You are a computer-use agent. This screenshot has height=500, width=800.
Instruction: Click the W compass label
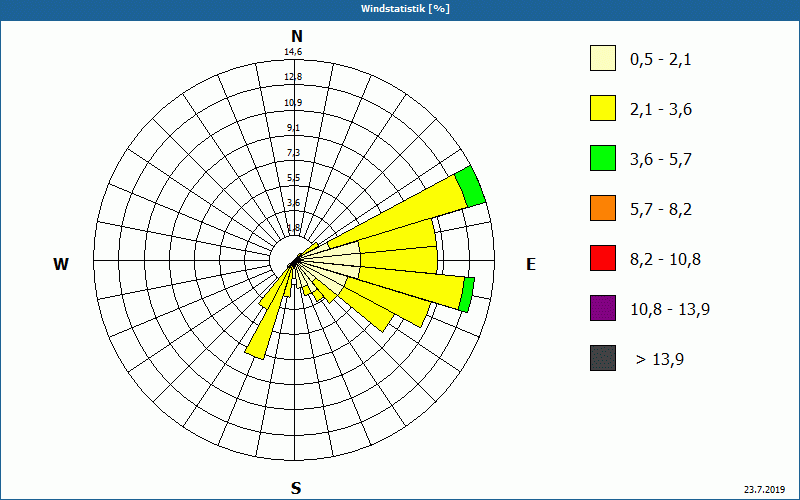61,264
